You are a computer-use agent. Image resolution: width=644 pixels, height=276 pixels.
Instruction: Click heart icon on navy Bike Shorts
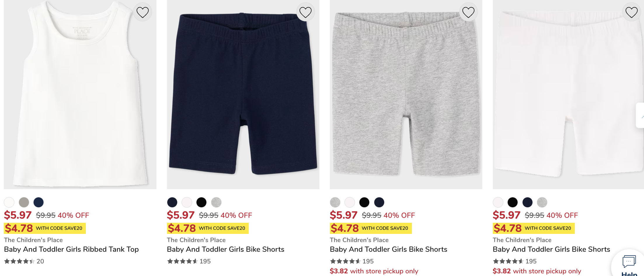pyautogui.click(x=305, y=12)
